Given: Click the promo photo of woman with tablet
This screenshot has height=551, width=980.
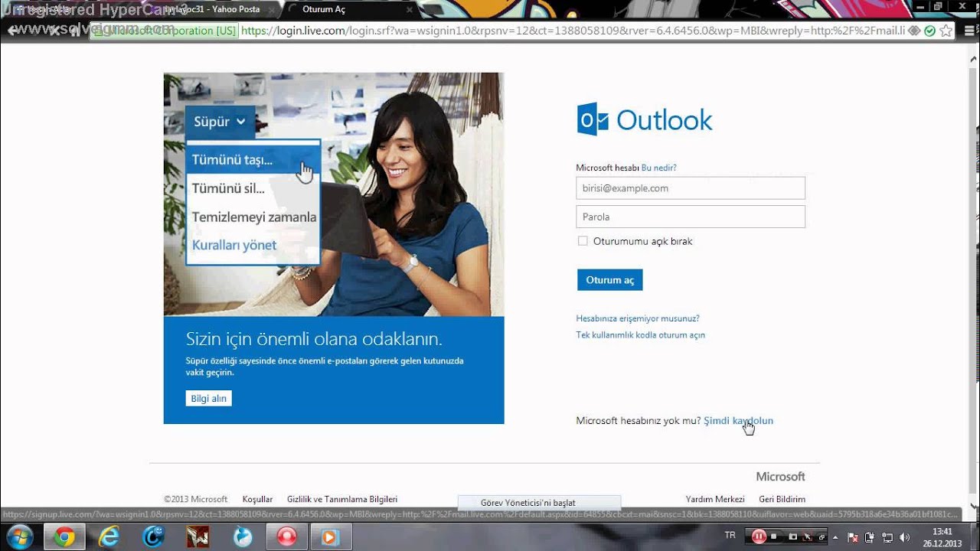Looking at the screenshot, I should 334,194.
